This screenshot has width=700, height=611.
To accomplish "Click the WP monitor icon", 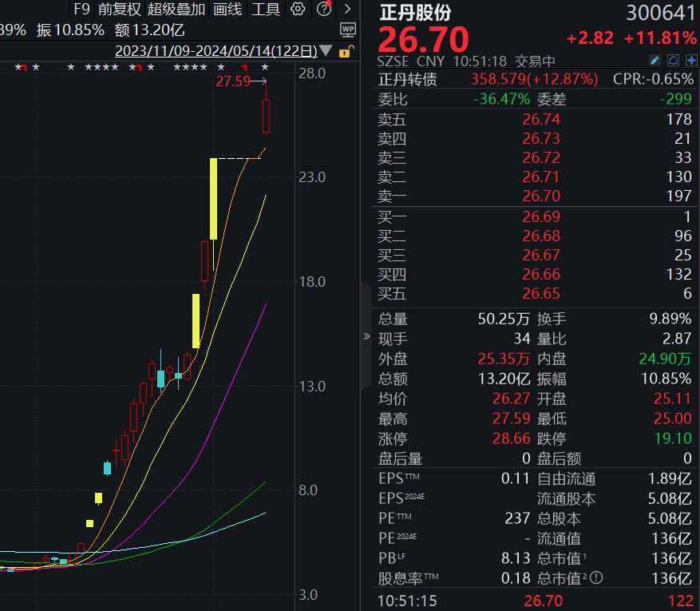I will tap(348, 30).
